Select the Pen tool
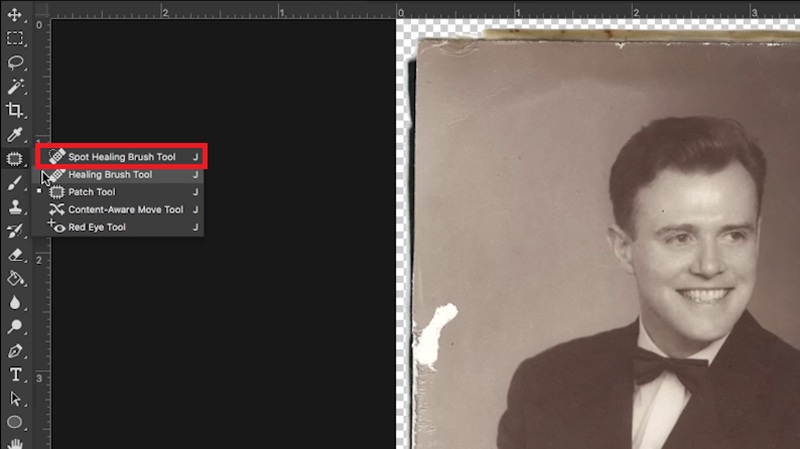 15,351
